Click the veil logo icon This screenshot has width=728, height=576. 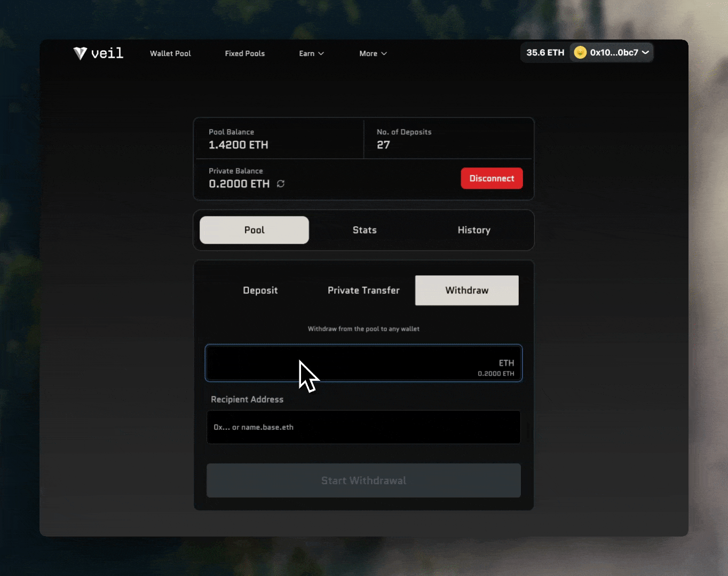80,53
